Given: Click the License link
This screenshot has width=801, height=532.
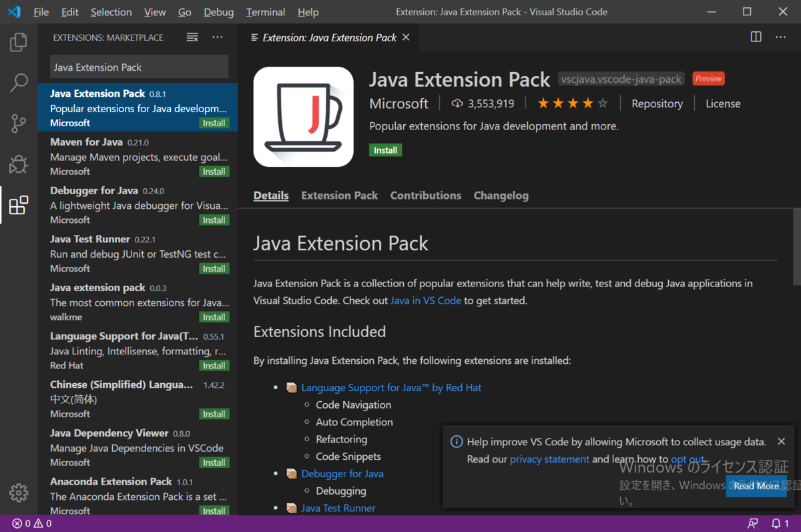Looking at the screenshot, I should click(x=723, y=103).
